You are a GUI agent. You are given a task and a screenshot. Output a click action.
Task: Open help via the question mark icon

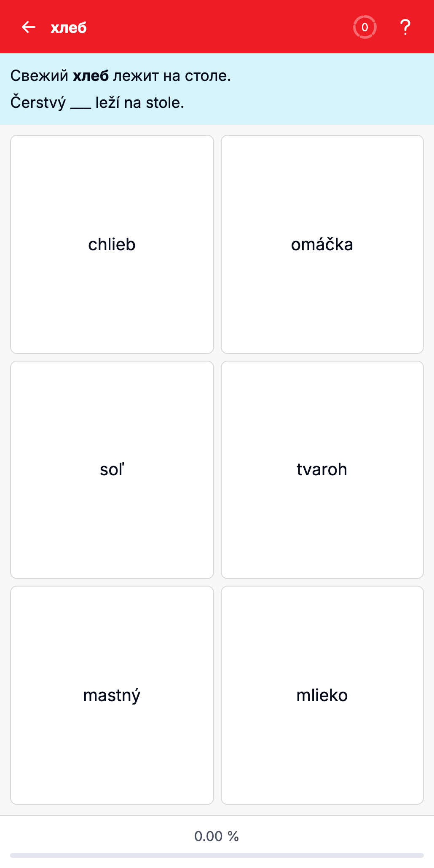pyautogui.click(x=405, y=27)
